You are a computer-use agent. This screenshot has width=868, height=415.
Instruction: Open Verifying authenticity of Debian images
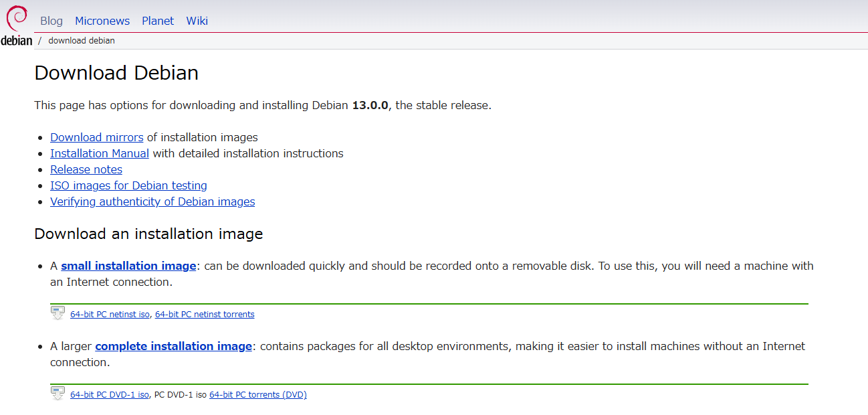tap(152, 201)
